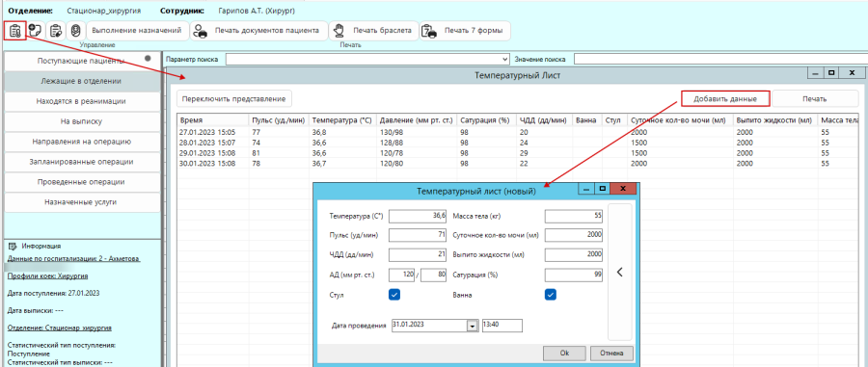Click the Температура (°C) column header
Viewport: 868px width, 367px height.
point(342,120)
